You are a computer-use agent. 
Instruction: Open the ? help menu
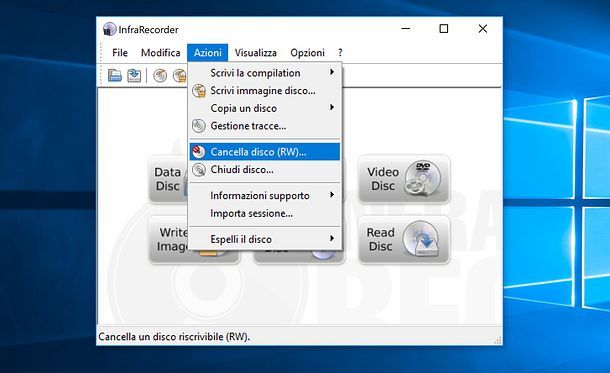340,53
